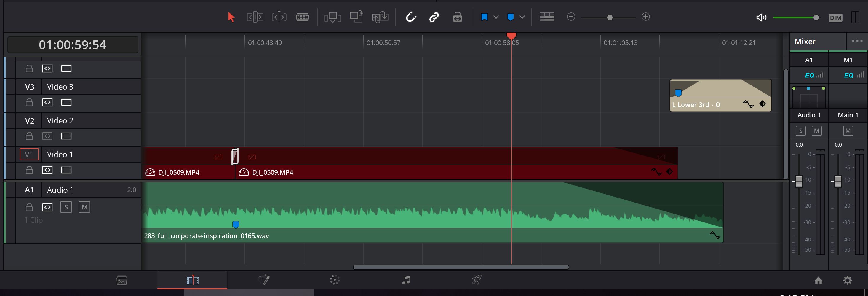Image resolution: width=868 pixels, height=296 pixels.
Task: Toggle auto track selector on Video 1
Action: (47, 170)
